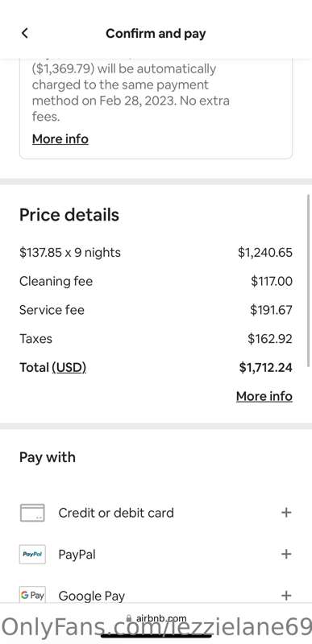
Task: Go back using the top-left arrow
Action: (x=25, y=33)
